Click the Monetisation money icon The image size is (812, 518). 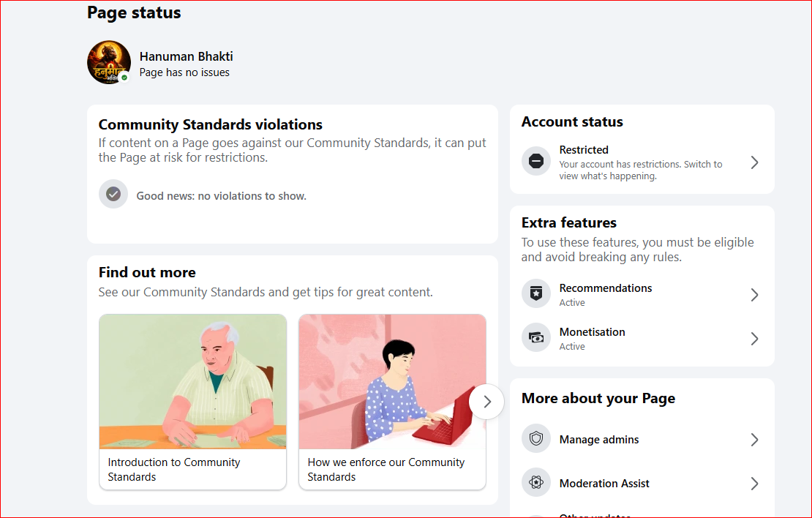(536, 338)
